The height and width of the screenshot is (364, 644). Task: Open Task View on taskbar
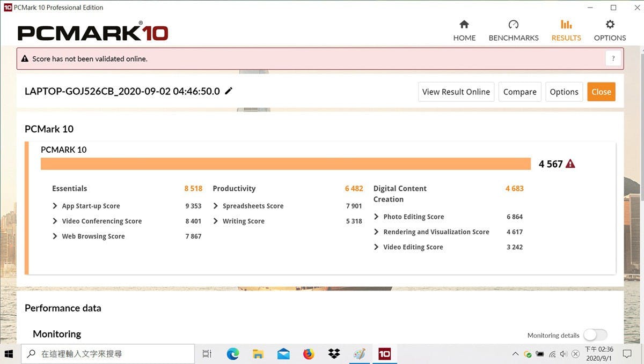point(207,354)
